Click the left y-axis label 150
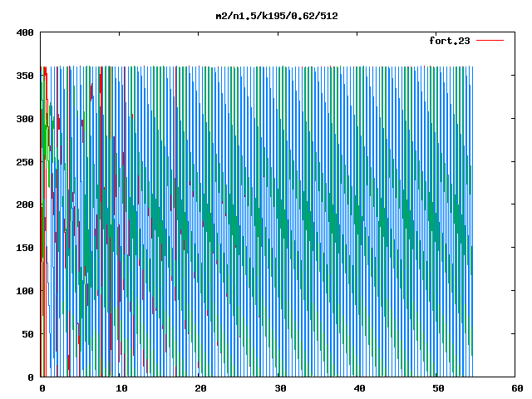Image resolution: width=532 pixels, height=399 pixels. click(x=25, y=248)
